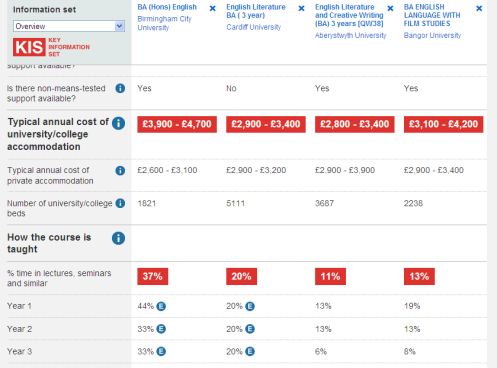Click estimate icon beside Cardiff Year 3 20%
Image resolution: width=497 pixels, height=368 pixels.
[250, 351]
